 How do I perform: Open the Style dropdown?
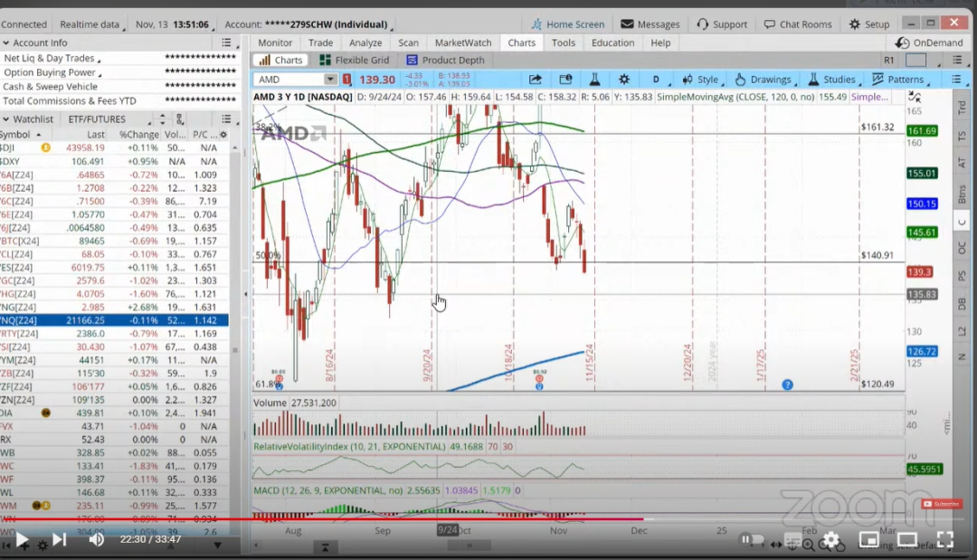(x=703, y=79)
